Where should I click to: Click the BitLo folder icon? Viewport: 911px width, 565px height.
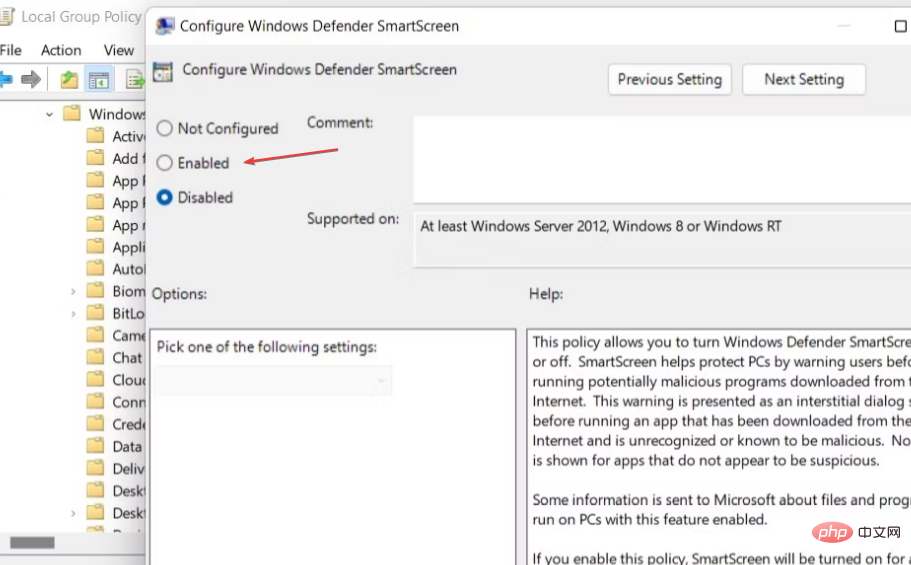click(95, 313)
